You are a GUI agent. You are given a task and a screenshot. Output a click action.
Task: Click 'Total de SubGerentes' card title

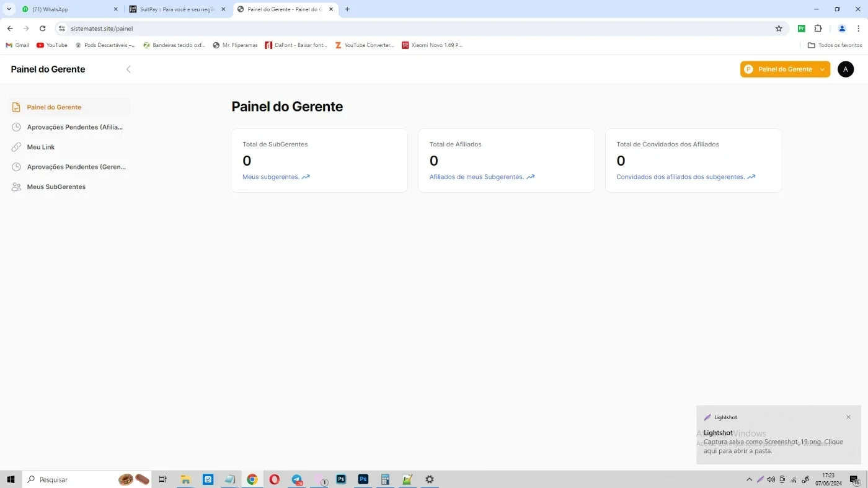[x=275, y=144]
